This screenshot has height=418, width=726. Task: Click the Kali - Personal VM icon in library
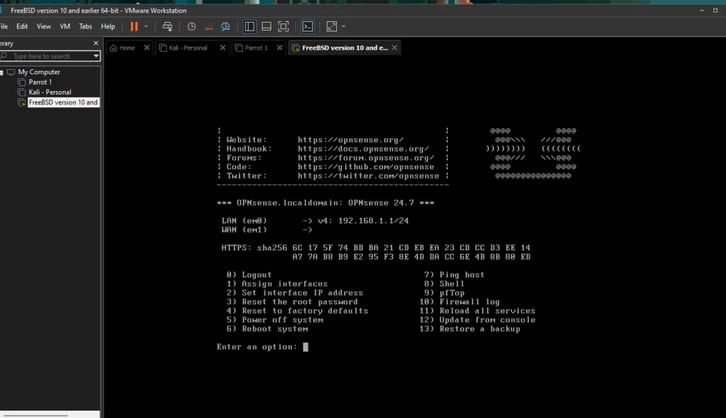[x=21, y=92]
